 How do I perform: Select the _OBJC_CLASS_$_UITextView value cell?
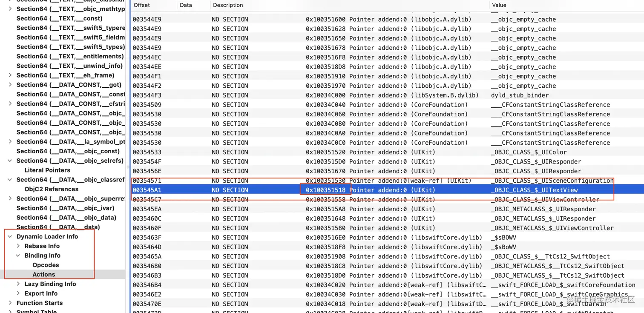(534, 190)
